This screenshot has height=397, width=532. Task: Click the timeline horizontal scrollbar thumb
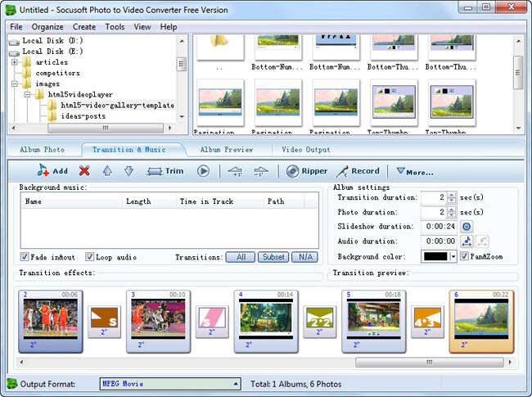pos(430,362)
